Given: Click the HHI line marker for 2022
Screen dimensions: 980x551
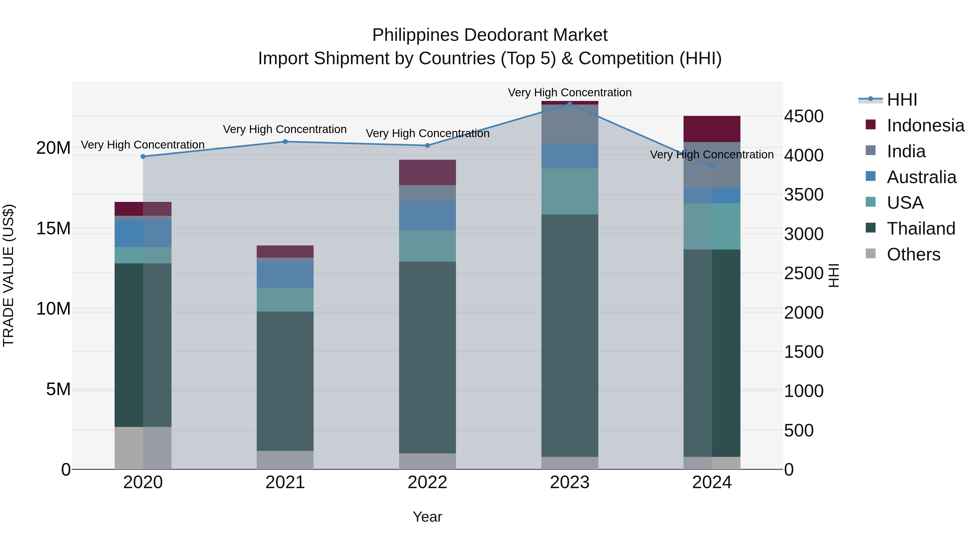Looking at the screenshot, I should pos(428,146).
